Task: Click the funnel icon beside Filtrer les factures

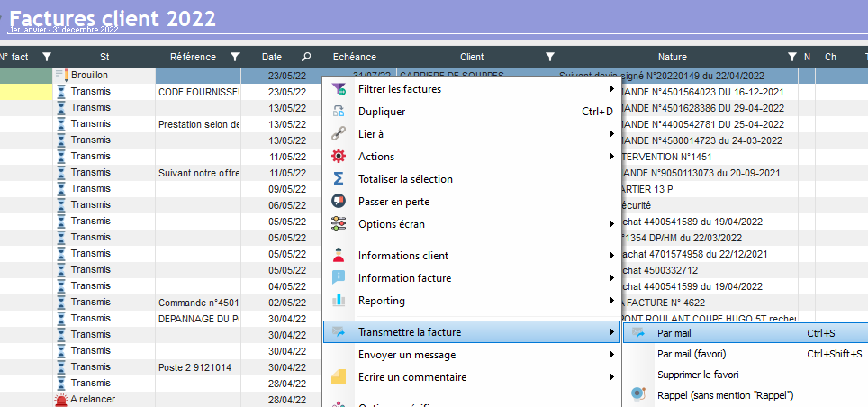Action: (x=339, y=89)
